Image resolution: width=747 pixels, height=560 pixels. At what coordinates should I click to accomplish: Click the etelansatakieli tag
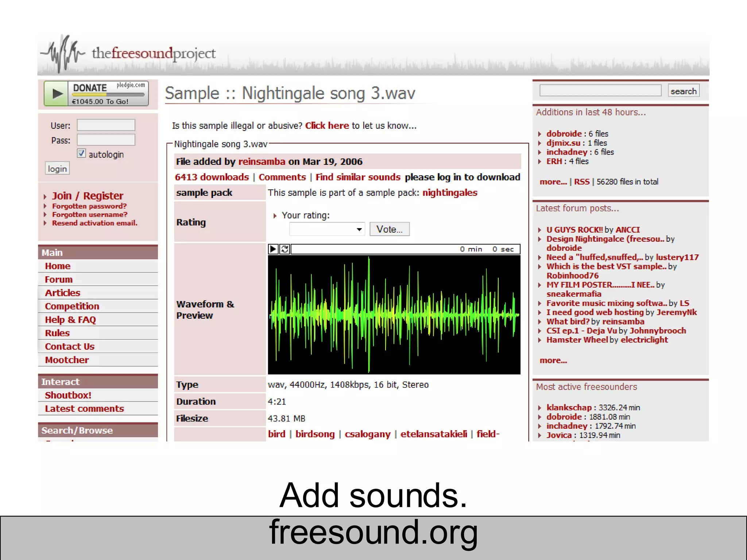(x=434, y=434)
